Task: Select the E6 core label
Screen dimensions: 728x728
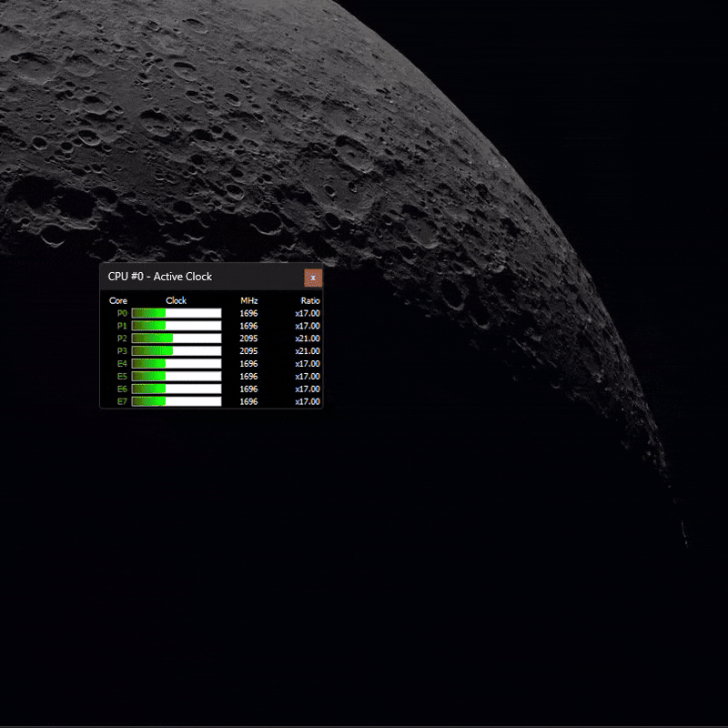Action: click(x=122, y=389)
